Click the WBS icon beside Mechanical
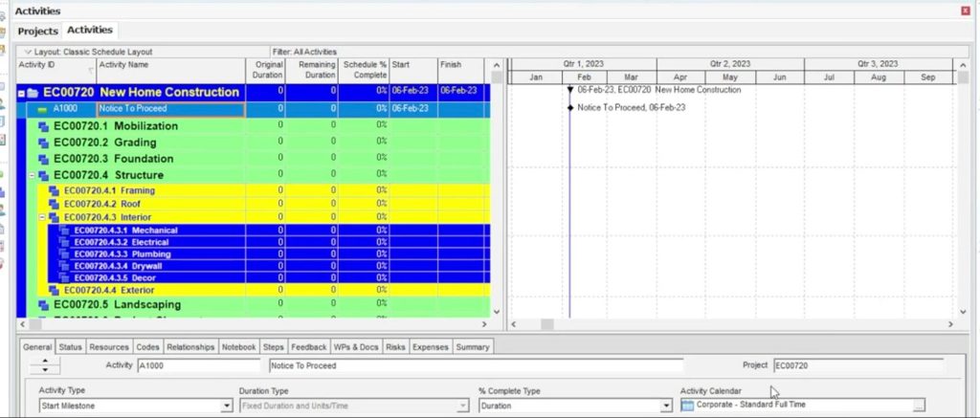This screenshot has width=980, height=418. 64,230
